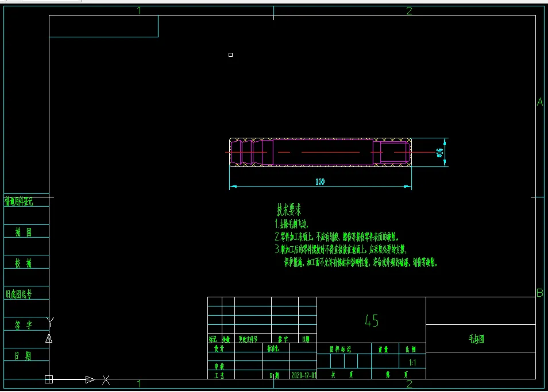Select the 标准化 label in title block
This screenshot has width=548, height=392.
(x=273, y=348)
